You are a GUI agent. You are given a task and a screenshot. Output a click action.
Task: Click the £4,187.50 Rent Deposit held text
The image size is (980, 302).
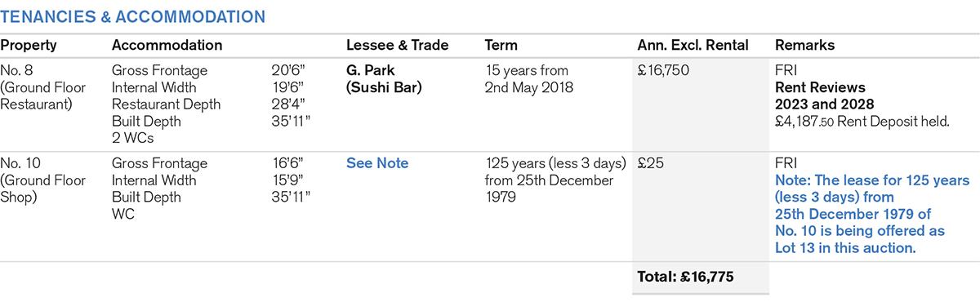click(x=861, y=121)
